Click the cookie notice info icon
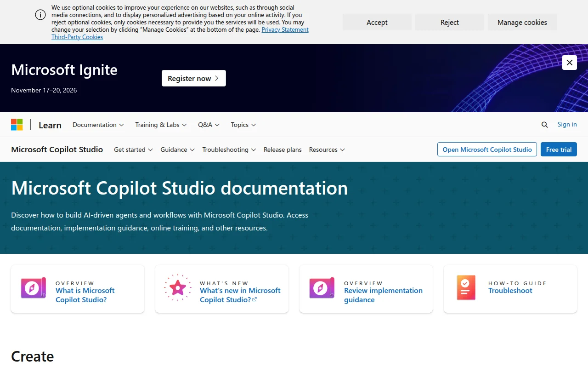 tap(40, 15)
